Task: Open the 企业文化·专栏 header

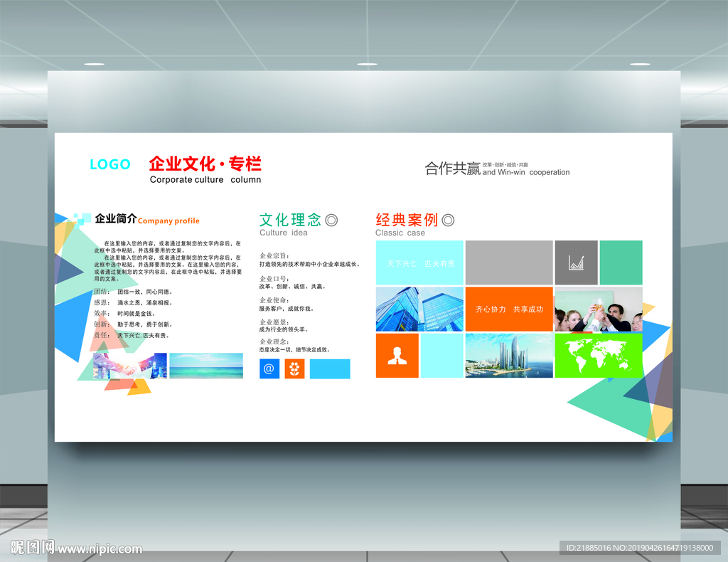Action: 205,165
